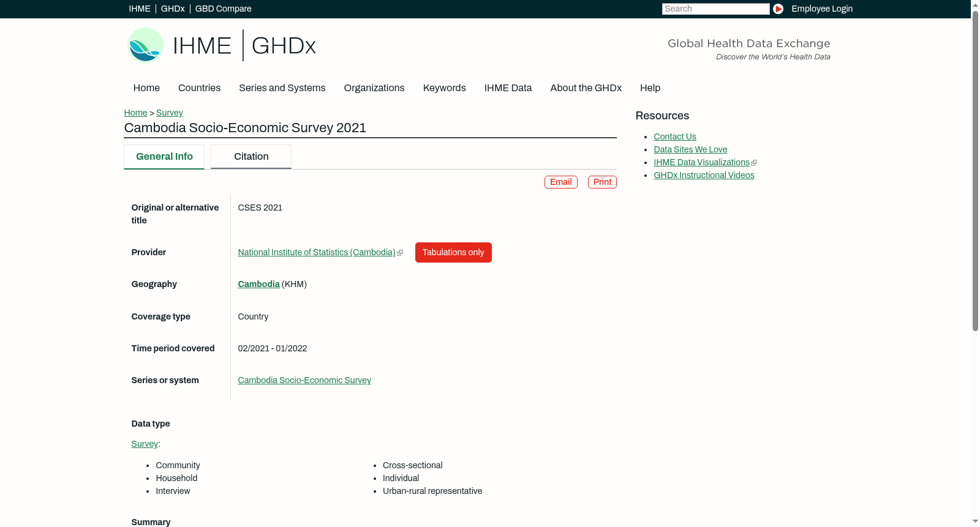Screen dimensions: 980x527
Task: Click the 'Interview' list item
Action: click(x=173, y=491)
